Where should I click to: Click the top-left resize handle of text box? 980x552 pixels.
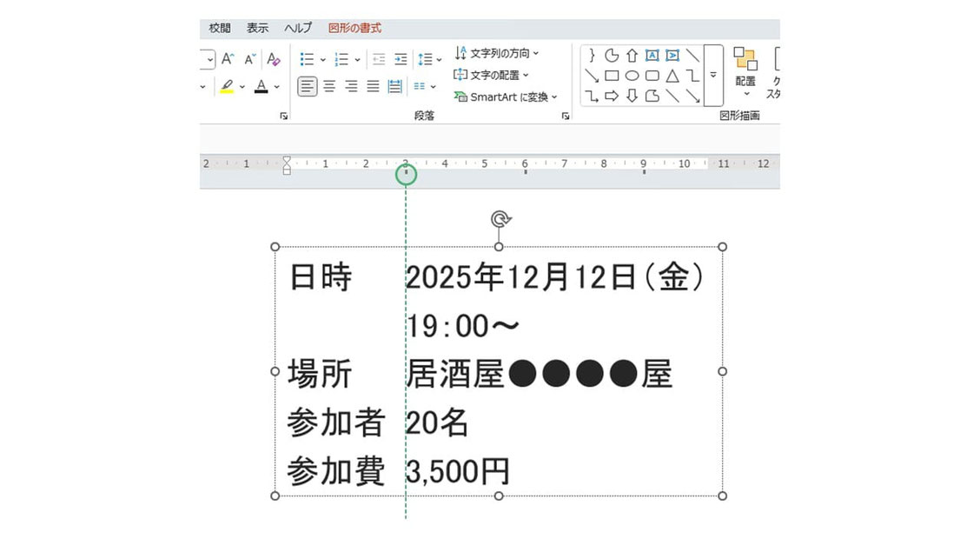click(x=275, y=247)
